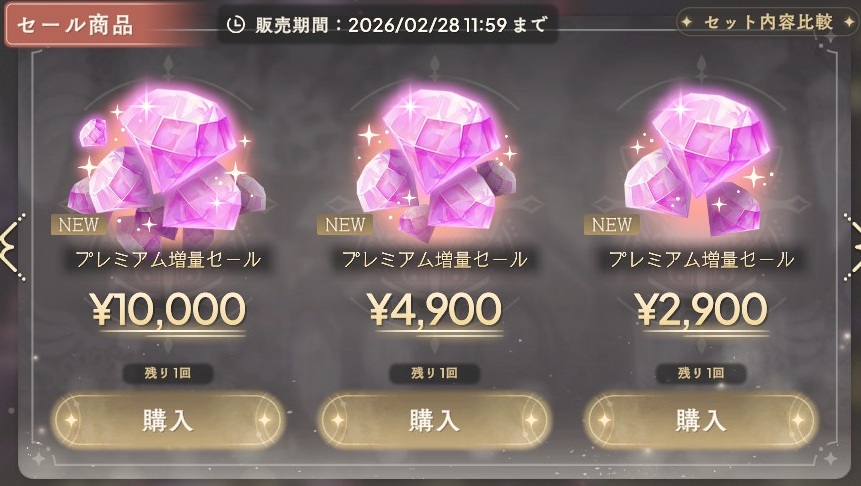Click the ¥10,000 gem pile image
The height and width of the screenshot is (486, 861).
(x=166, y=167)
